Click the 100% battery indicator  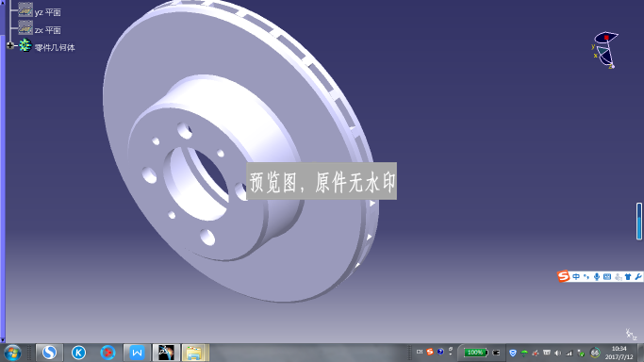[x=475, y=353]
